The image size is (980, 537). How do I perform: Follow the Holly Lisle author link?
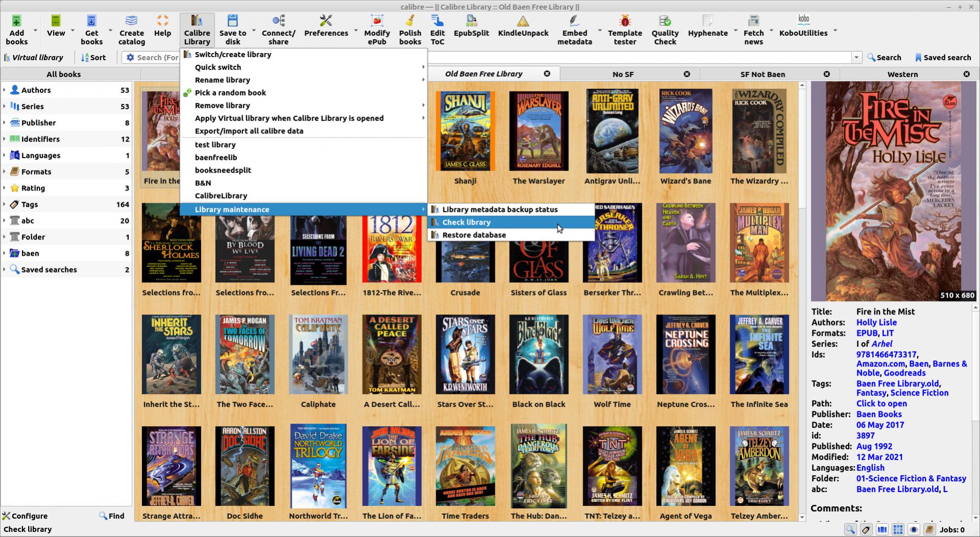pyautogui.click(x=876, y=323)
